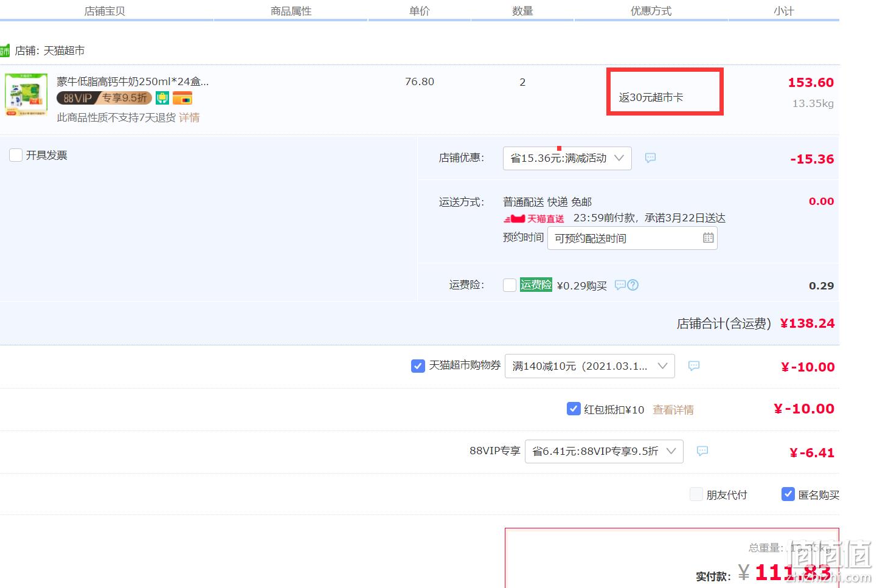
Task: Click the 优惠方式 column header
Action: coord(651,11)
